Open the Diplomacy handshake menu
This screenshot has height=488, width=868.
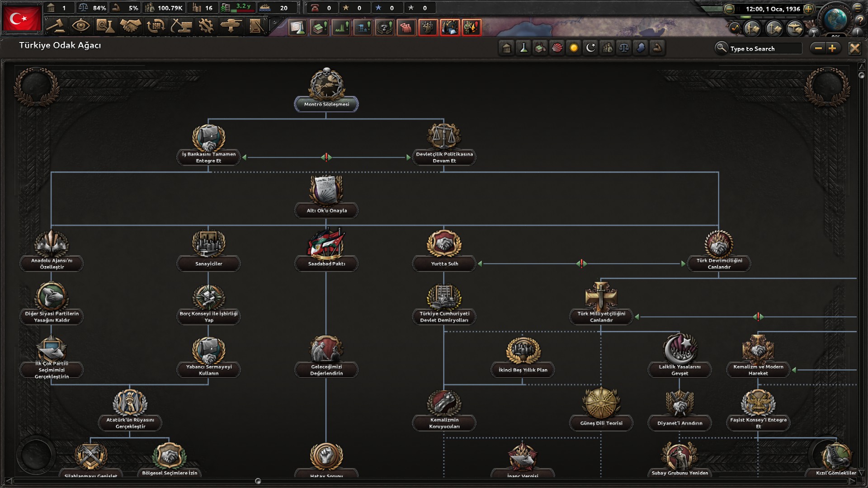coord(130,26)
